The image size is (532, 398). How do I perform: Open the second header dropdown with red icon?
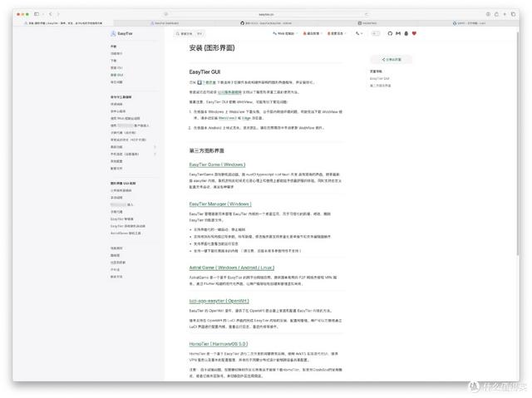pos(312,33)
